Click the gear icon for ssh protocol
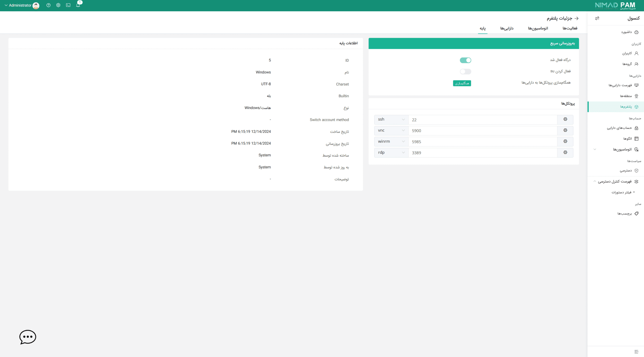This screenshot has height=357, width=644. [x=565, y=119]
